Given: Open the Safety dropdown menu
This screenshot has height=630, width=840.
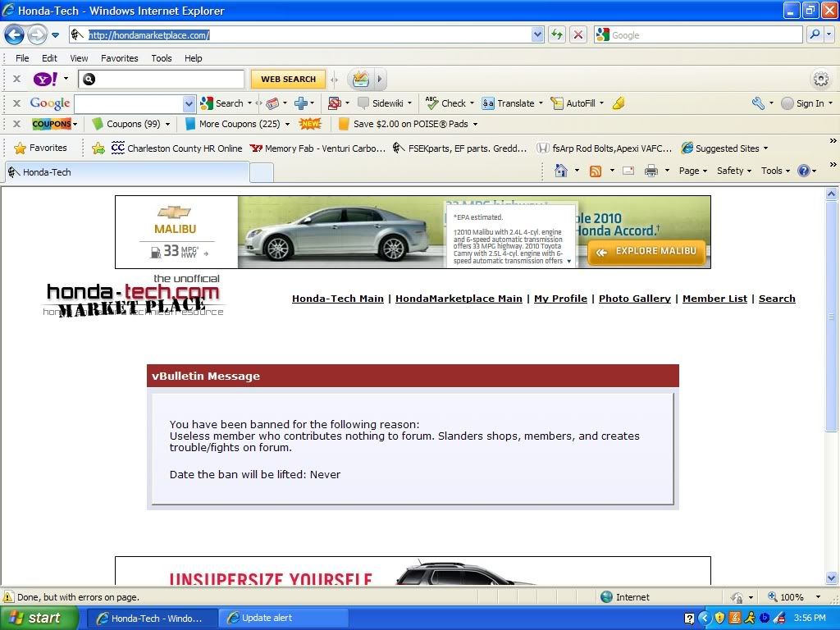Looking at the screenshot, I should tap(734, 171).
